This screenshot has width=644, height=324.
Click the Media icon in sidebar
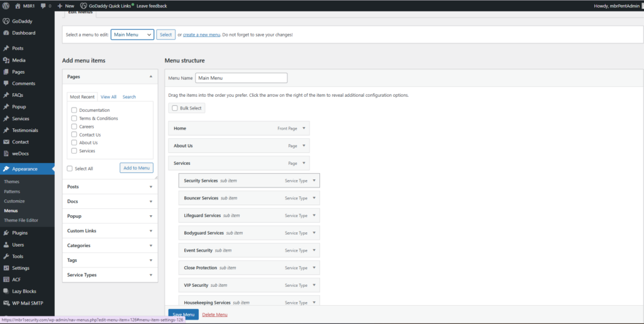pos(6,60)
